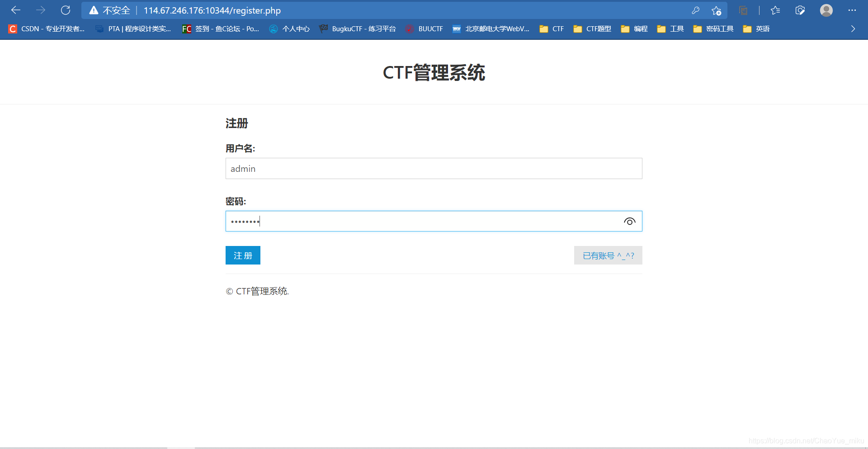Viewport: 868px width, 449px height.
Task: Open the BUUCTF bookmark
Action: click(424, 28)
